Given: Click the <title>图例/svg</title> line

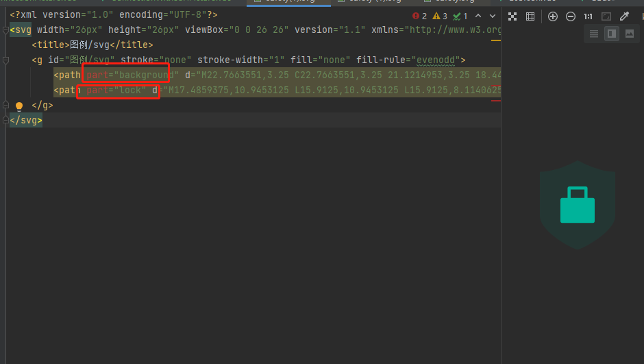Looking at the screenshot, I should [92, 45].
